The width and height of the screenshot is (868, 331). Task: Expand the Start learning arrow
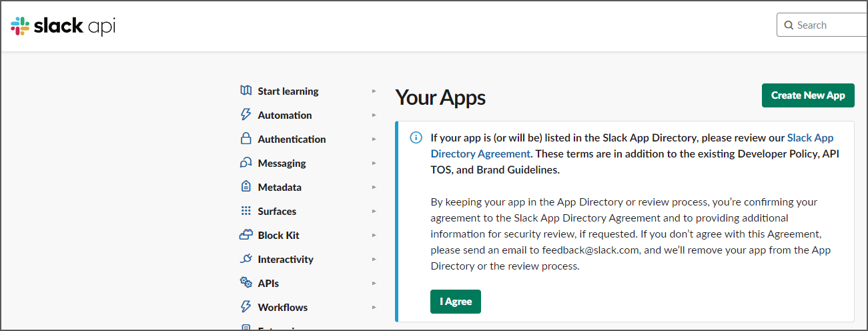374,91
